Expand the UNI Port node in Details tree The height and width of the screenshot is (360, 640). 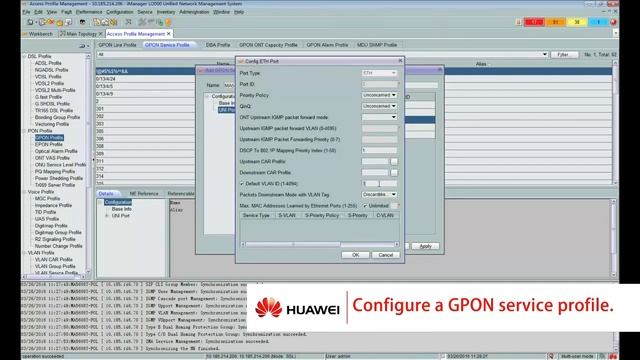107,216
